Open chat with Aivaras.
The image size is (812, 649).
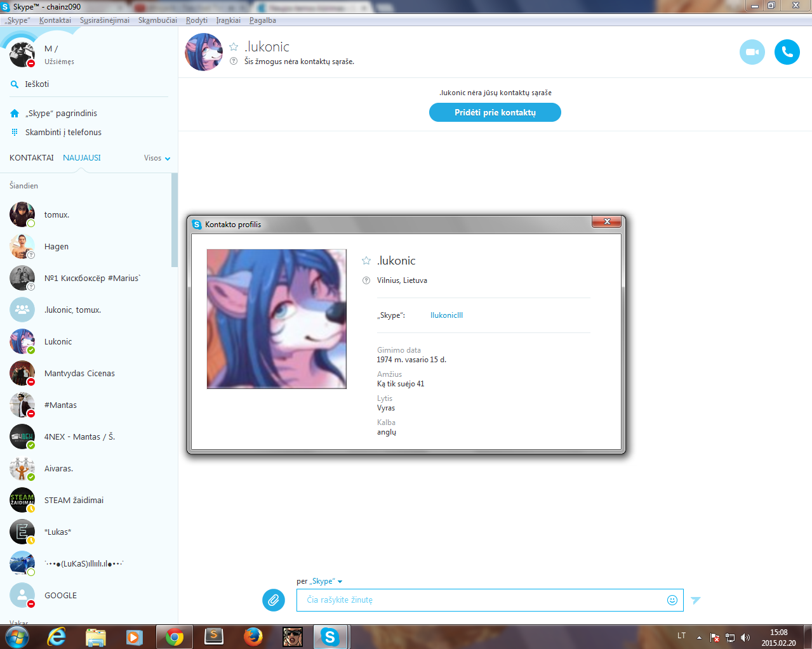86,468
